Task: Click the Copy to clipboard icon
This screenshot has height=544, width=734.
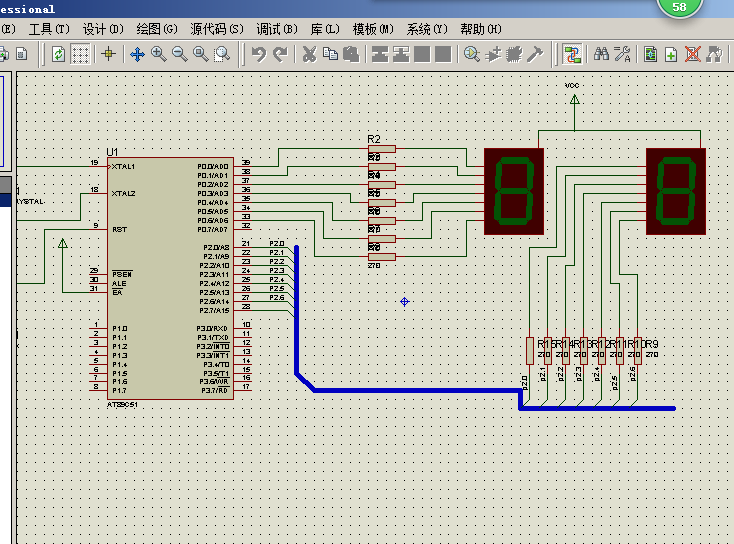Action: [330, 54]
